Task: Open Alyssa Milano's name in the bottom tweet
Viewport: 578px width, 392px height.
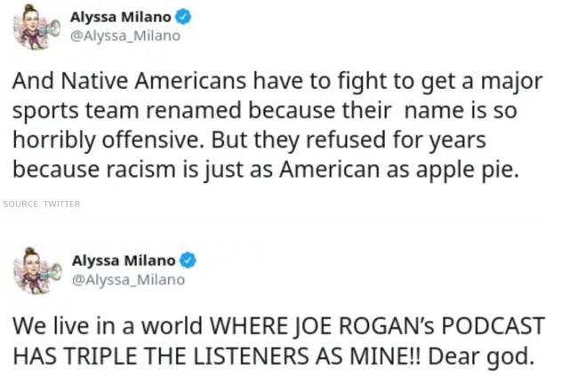Action: pos(123,260)
